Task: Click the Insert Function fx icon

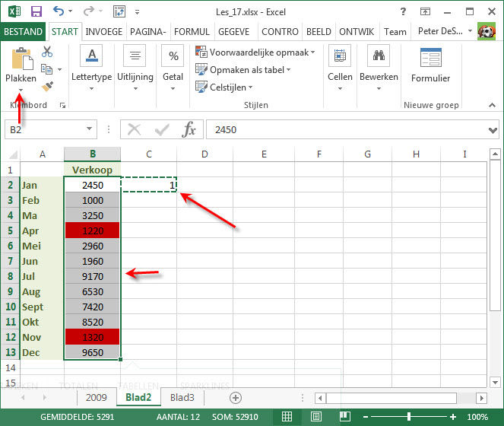Action: pyautogui.click(x=189, y=129)
